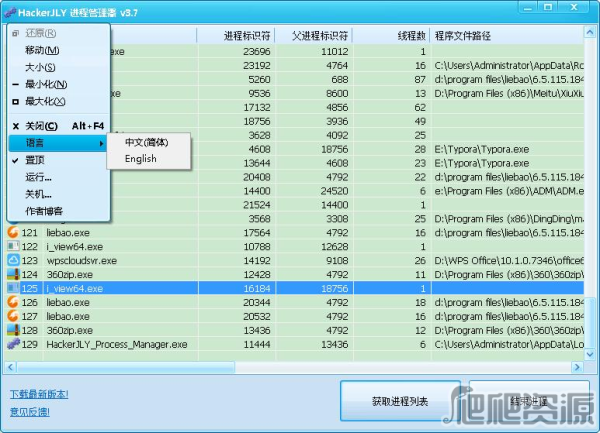Screen dimensions: 600x433
Task: Click the vertical scrollbar down arrow
Action: point(590,354)
